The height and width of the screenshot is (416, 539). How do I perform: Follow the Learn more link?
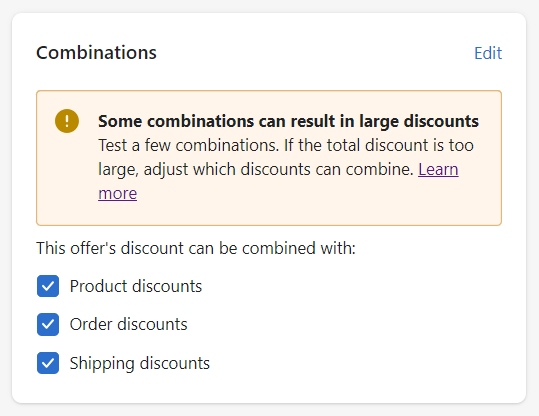[x=438, y=169]
